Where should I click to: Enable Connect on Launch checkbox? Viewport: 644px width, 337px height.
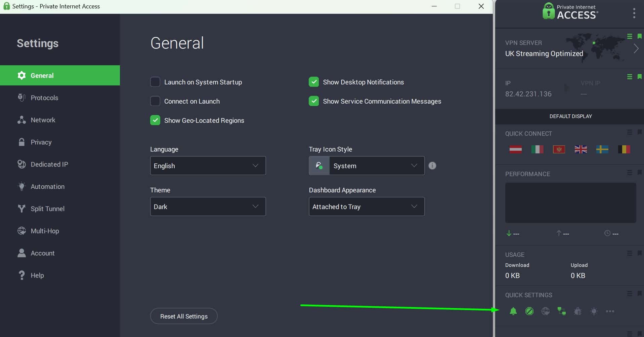pos(155,101)
